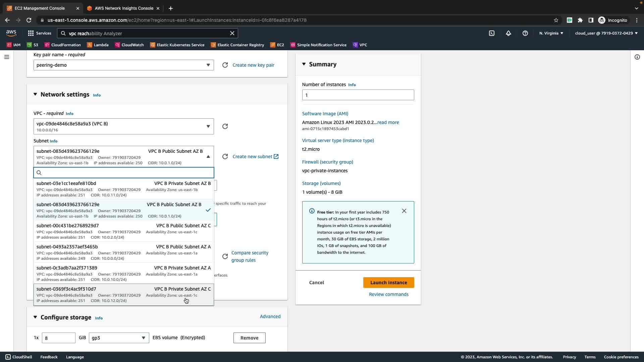
Task: Collapse the Network settings section
Action: [35, 95]
